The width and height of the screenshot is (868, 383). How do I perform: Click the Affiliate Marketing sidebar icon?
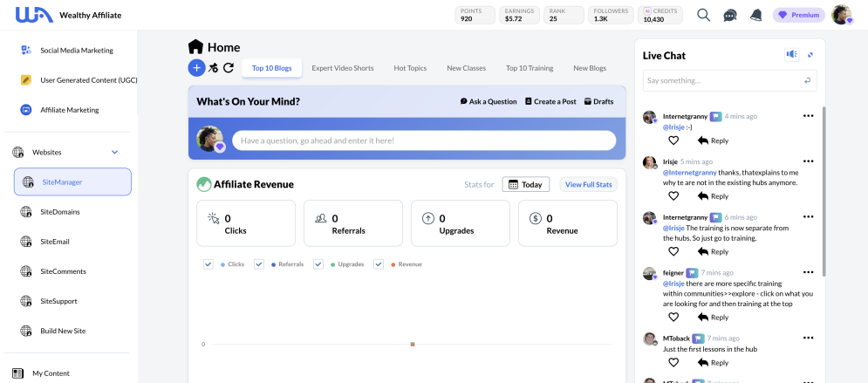tap(26, 110)
